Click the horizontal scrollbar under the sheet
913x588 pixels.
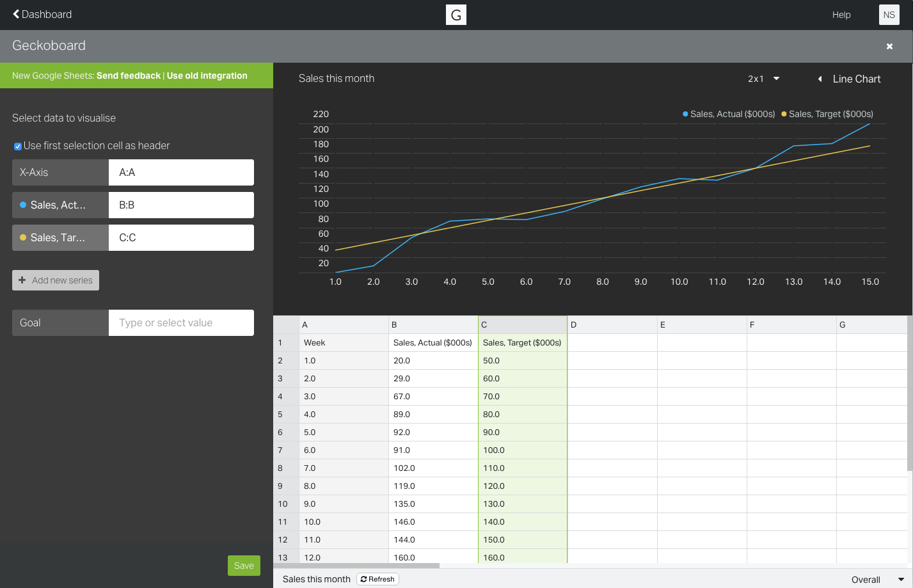coord(356,566)
